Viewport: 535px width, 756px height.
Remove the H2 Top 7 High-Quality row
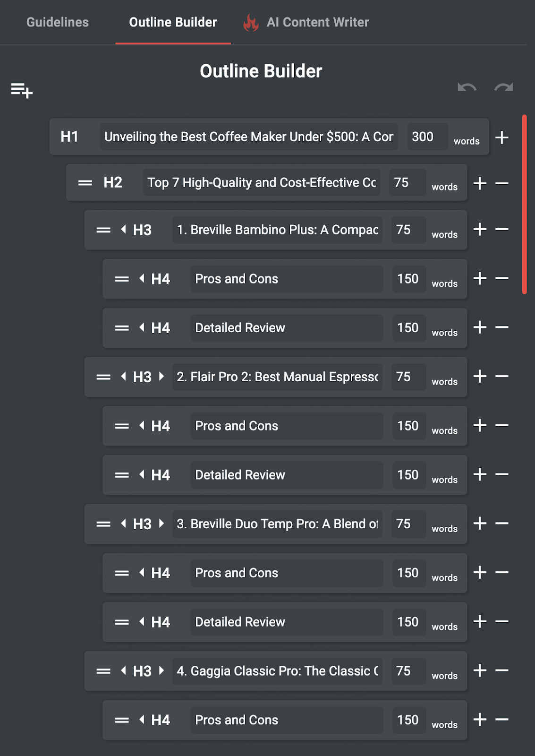(x=502, y=183)
